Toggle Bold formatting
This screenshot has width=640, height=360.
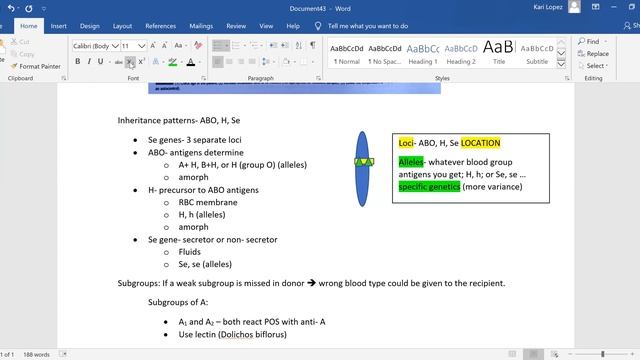(x=78, y=62)
